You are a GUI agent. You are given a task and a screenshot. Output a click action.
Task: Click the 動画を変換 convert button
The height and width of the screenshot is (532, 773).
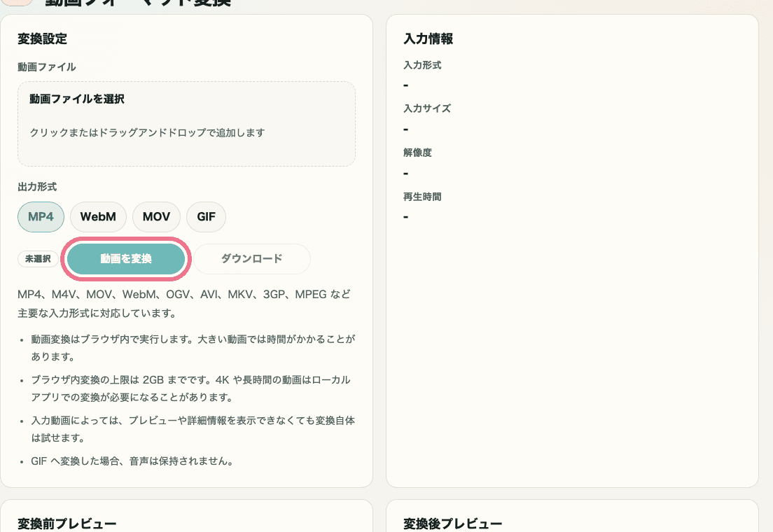[126, 258]
